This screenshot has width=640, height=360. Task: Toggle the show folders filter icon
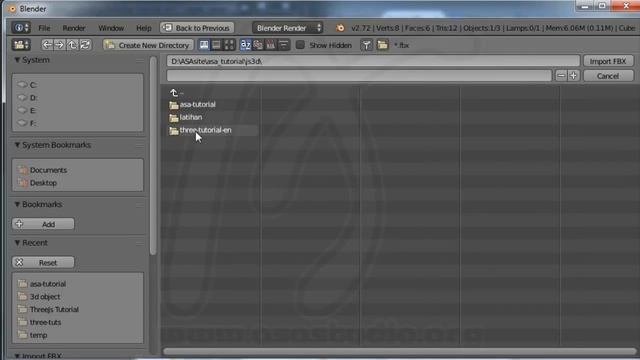click(x=382, y=45)
